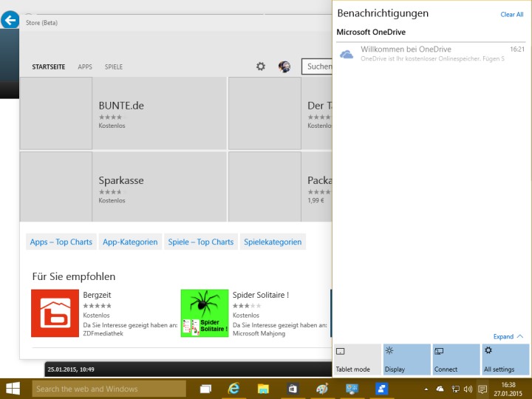Open Apps – Top Charts link
This screenshot has width=532, height=399.
point(61,242)
